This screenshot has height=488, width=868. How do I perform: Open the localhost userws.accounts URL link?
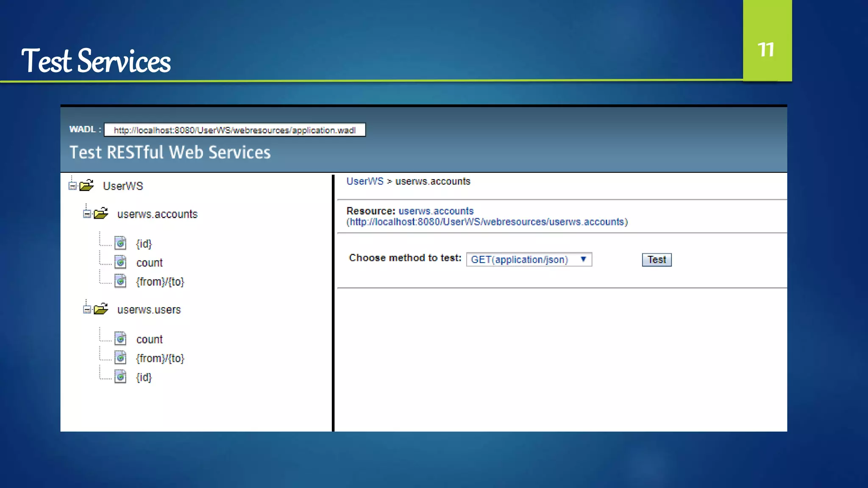pyautogui.click(x=487, y=222)
